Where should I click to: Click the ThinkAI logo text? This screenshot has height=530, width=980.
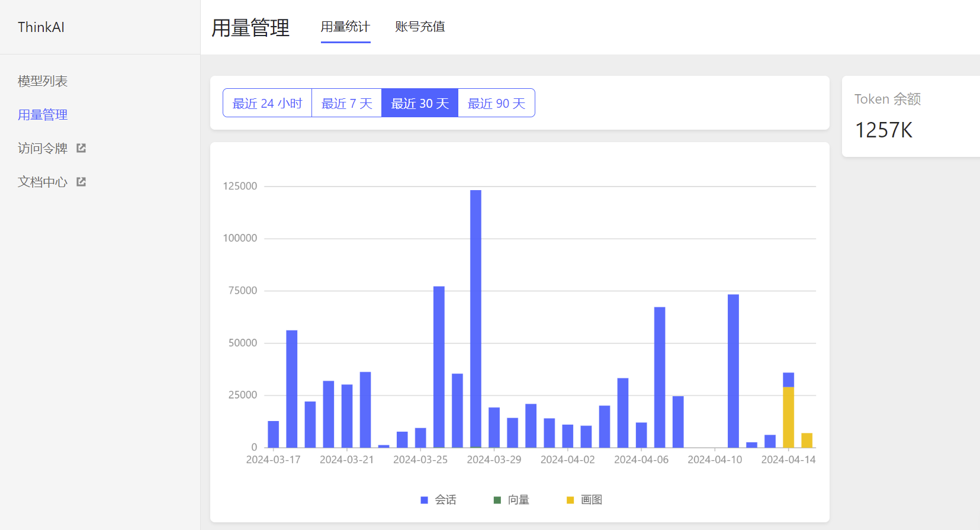pos(41,27)
